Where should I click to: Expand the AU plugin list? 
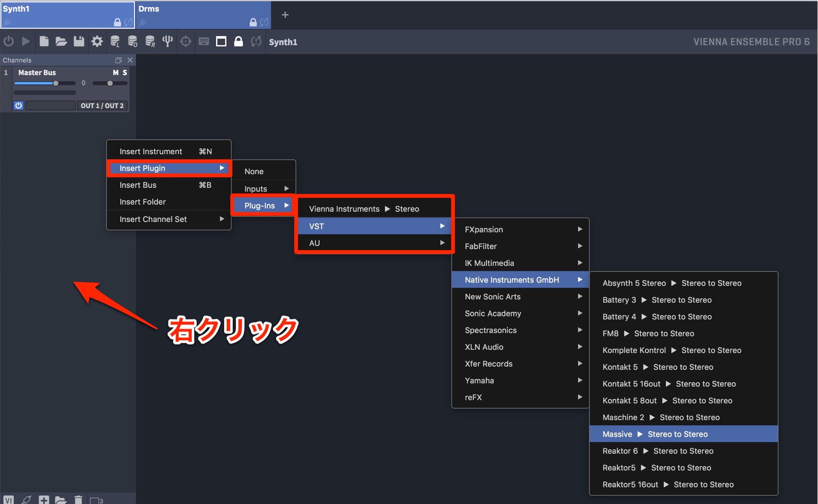click(x=374, y=243)
